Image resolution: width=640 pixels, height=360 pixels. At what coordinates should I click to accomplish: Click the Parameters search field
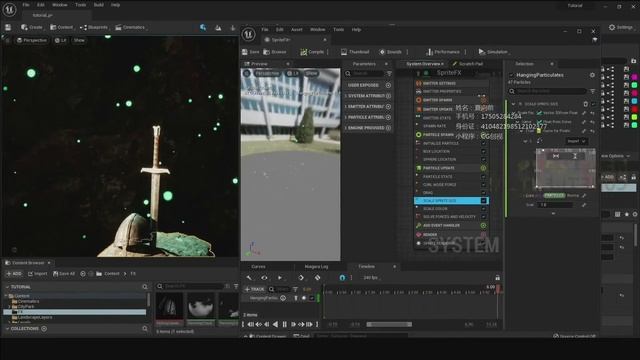point(364,73)
